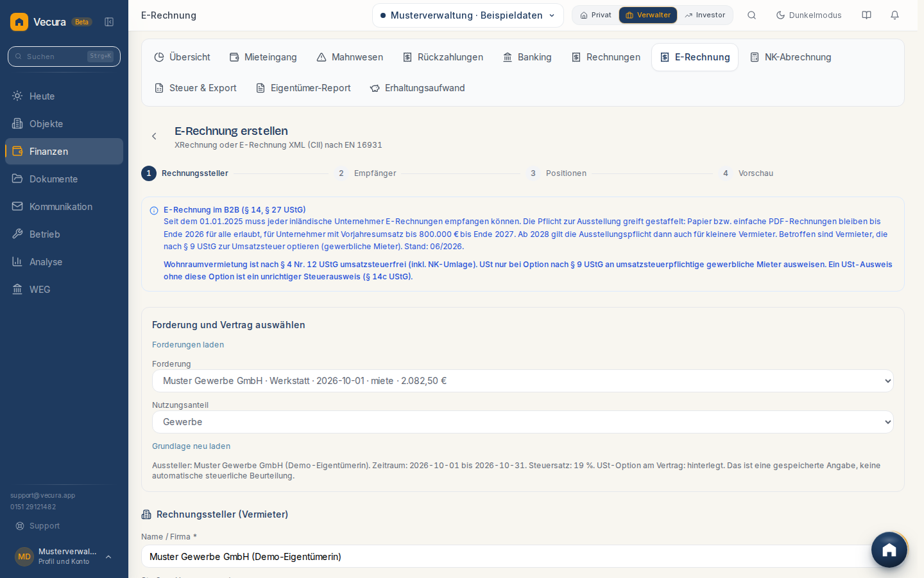Click the Forderungen laden link
Image resolution: width=924 pixels, height=578 pixels.
coord(188,345)
